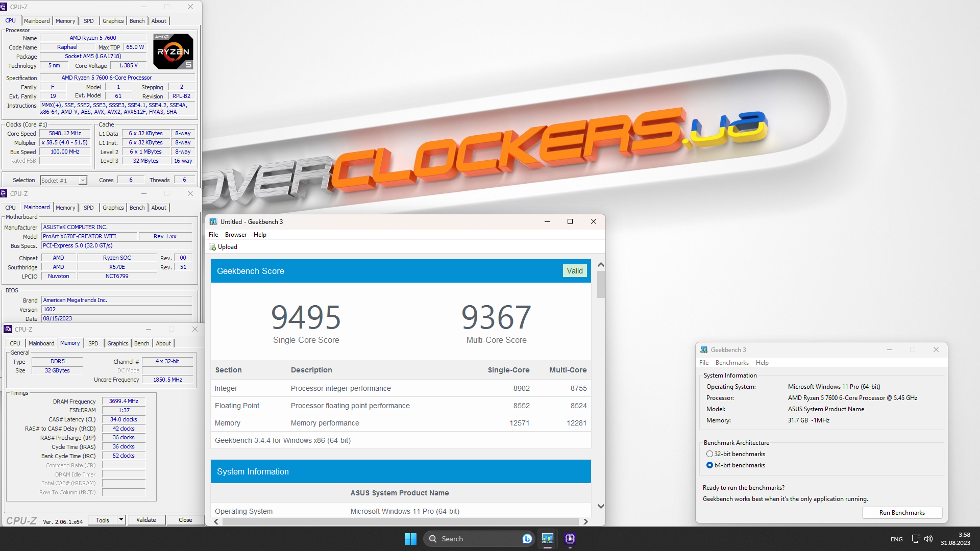Screen dimensions: 980x551
Task: Open Browser menu in Geekbench results
Action: pyautogui.click(x=236, y=235)
